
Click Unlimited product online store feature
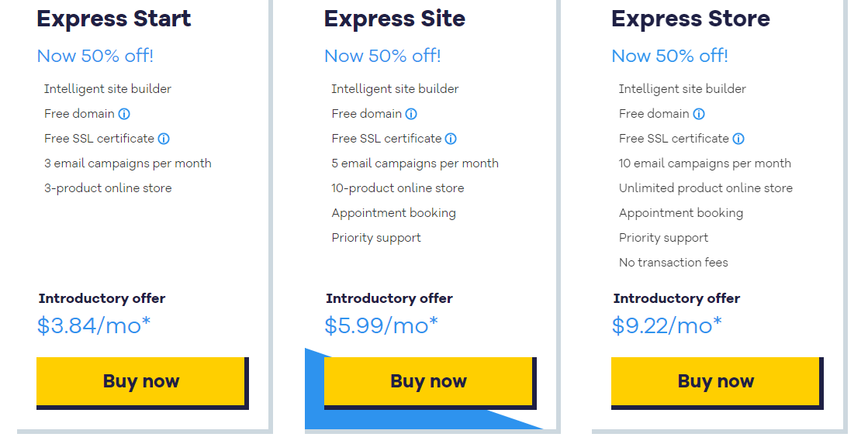pyautogui.click(x=706, y=188)
